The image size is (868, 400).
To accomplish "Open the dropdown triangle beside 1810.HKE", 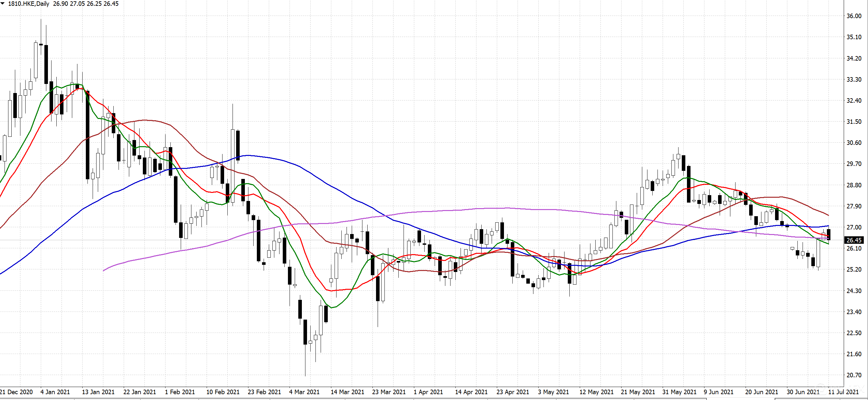I will pyautogui.click(x=3, y=4).
